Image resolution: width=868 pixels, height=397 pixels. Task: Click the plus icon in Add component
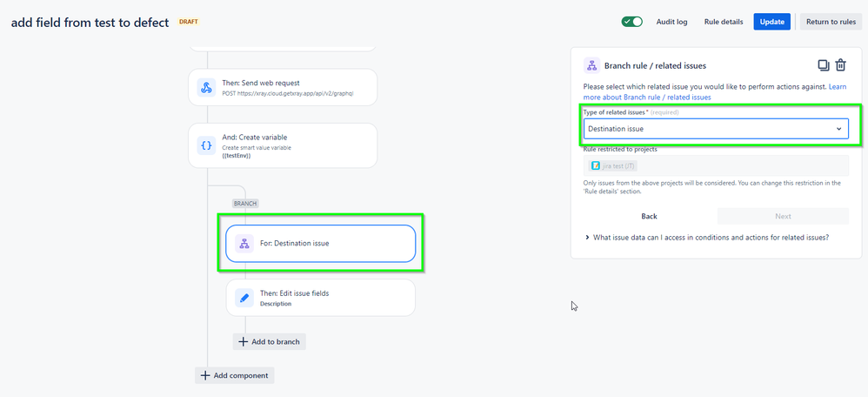(204, 375)
